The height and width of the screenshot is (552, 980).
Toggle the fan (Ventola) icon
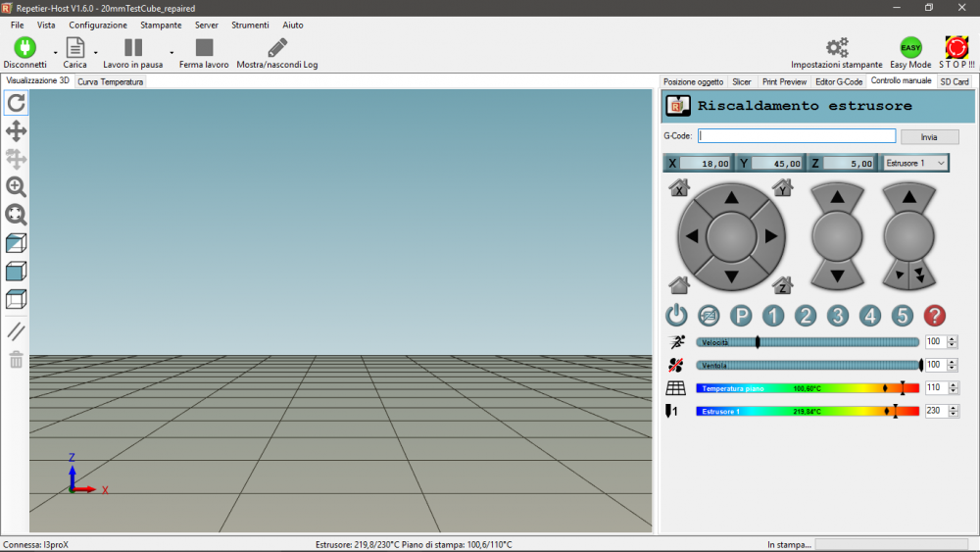pos(676,365)
